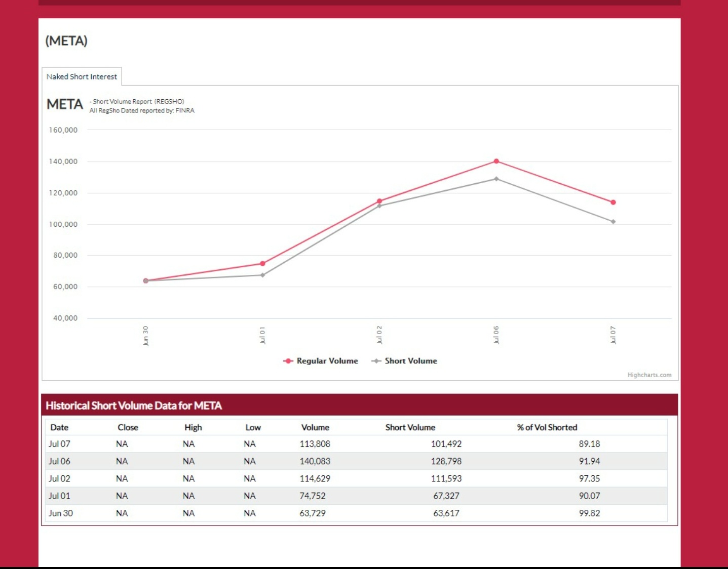Click the % of Vol Shorted header

click(547, 427)
